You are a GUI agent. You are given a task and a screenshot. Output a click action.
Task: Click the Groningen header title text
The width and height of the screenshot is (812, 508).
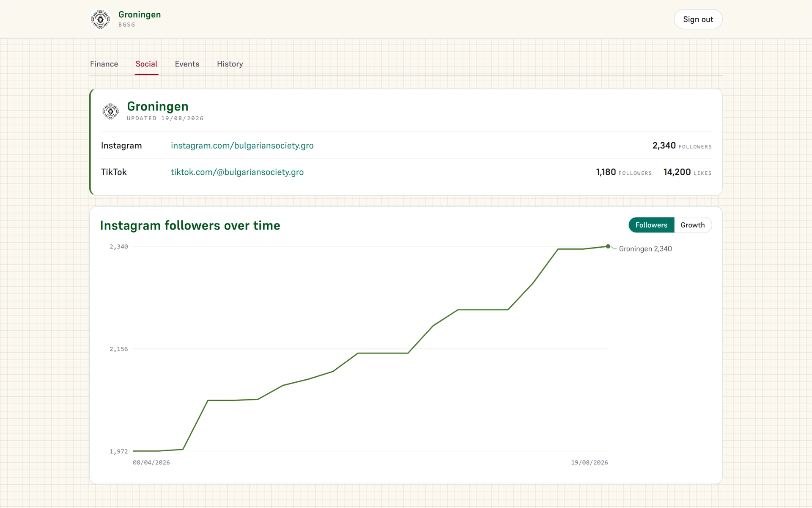pos(140,14)
